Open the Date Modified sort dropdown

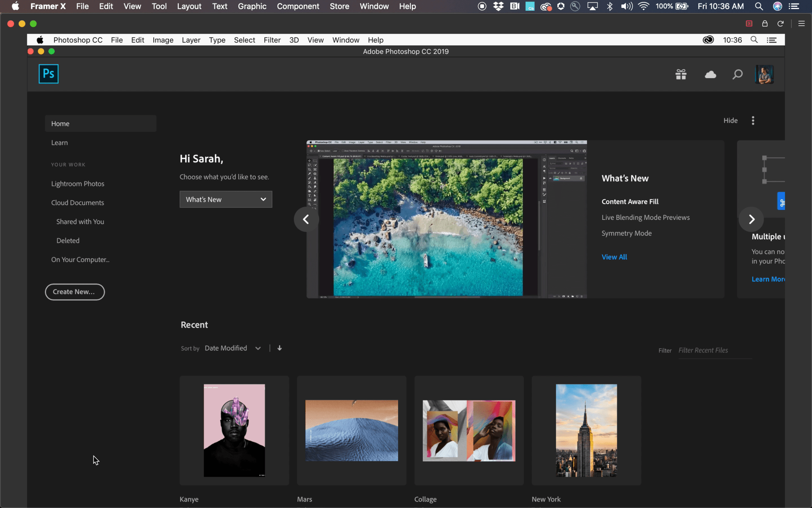(x=233, y=348)
